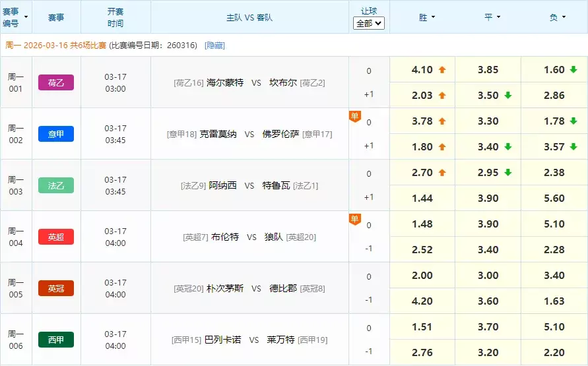Select handicap loss odds 2.86
The image size is (588, 366).
click(x=554, y=95)
